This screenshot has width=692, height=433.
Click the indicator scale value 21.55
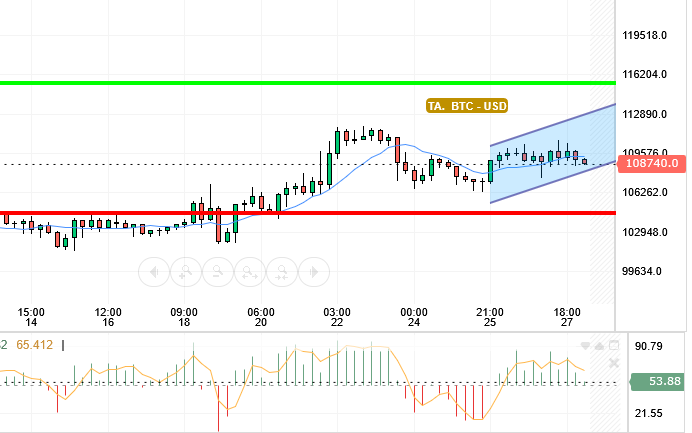pos(648,414)
